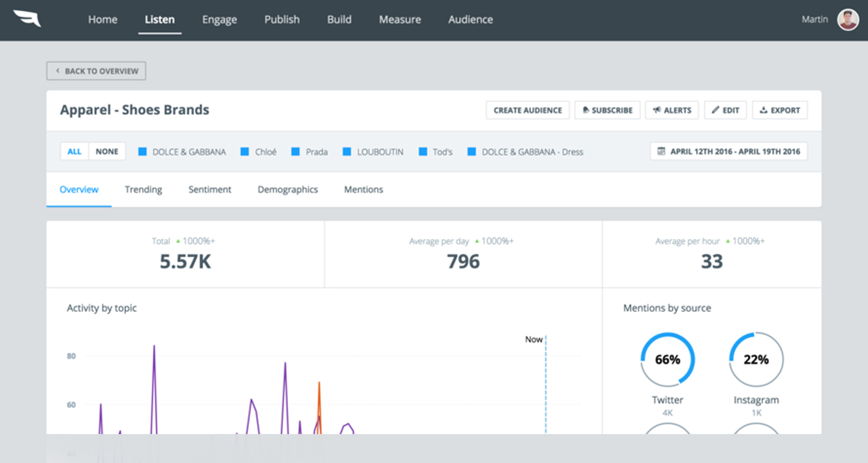
Task: Select ALL topics
Action: pos(75,151)
